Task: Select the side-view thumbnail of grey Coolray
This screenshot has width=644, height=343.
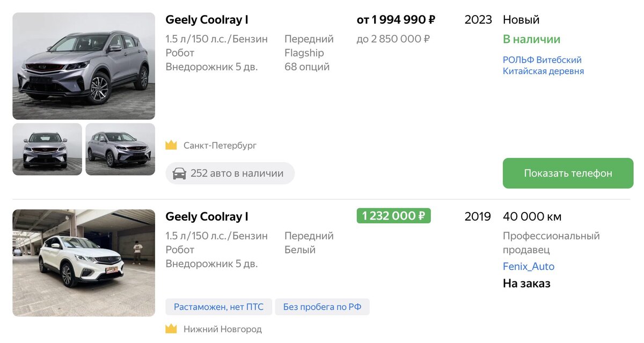Action: click(120, 149)
